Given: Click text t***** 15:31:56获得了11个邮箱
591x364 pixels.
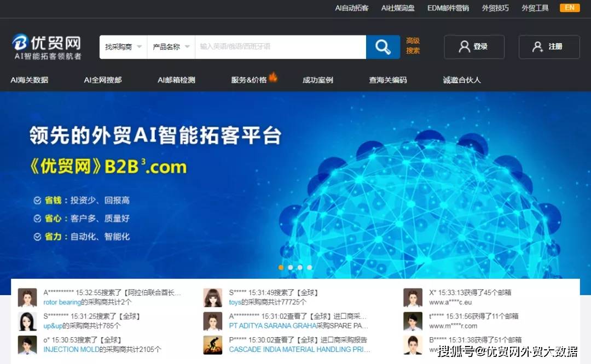Looking at the screenshot, I should (x=474, y=316).
